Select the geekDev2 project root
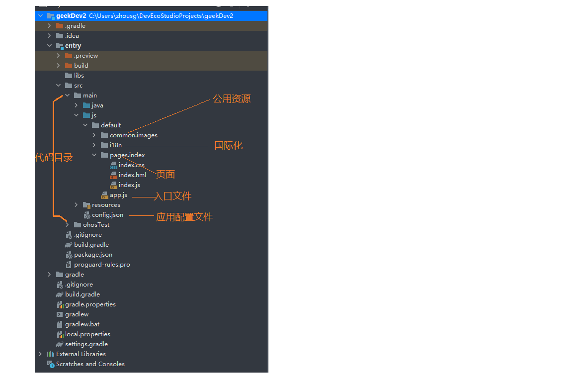The width and height of the screenshot is (588, 386). coord(71,16)
